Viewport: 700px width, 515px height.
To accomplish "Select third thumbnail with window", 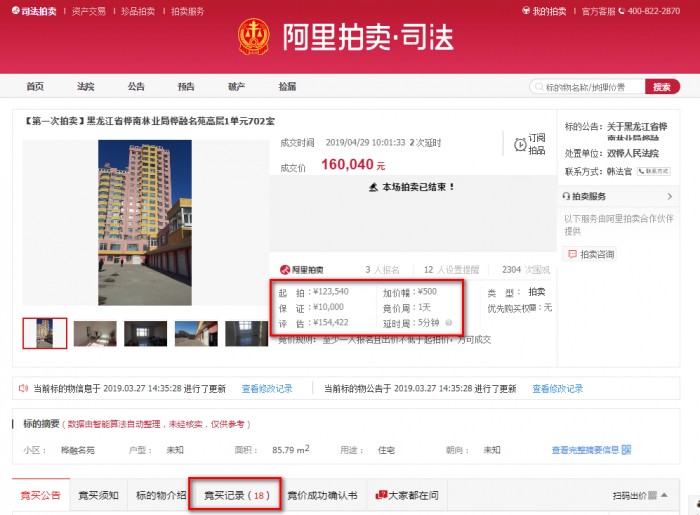I will pyautogui.click(x=146, y=333).
